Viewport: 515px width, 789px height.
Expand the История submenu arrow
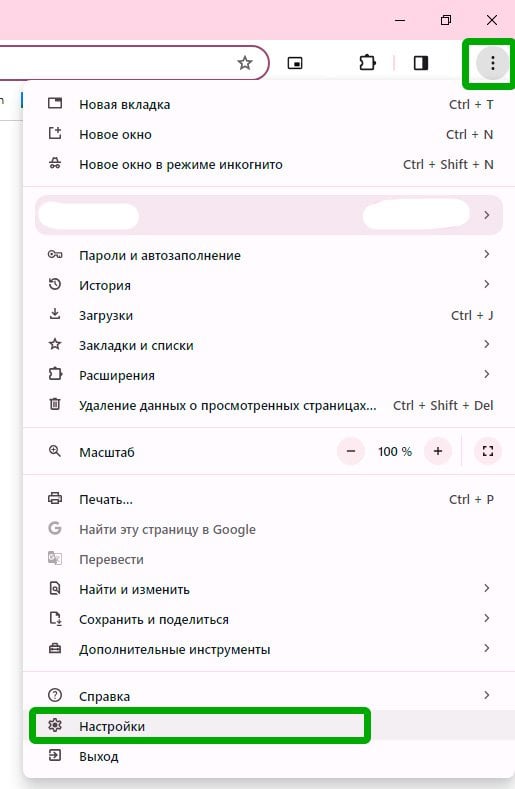coord(486,284)
